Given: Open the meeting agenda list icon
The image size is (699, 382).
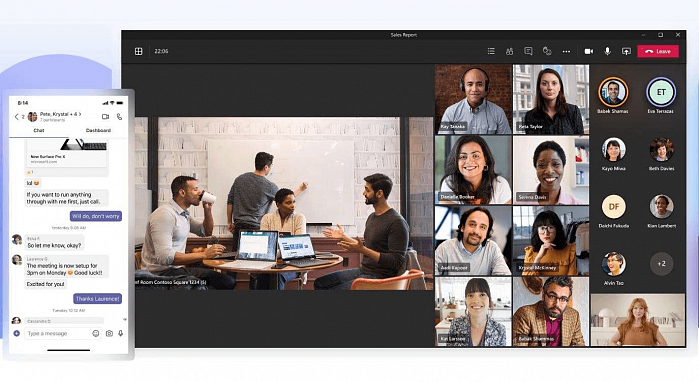Looking at the screenshot, I should (x=491, y=51).
